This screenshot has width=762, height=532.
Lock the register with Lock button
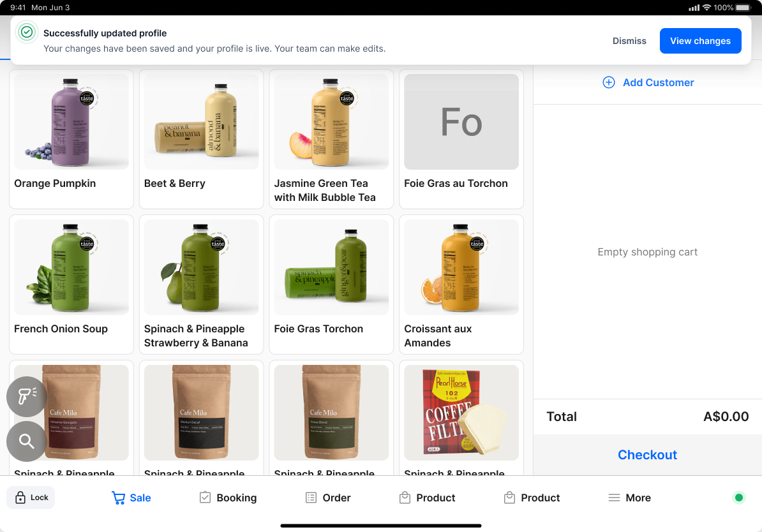click(31, 498)
